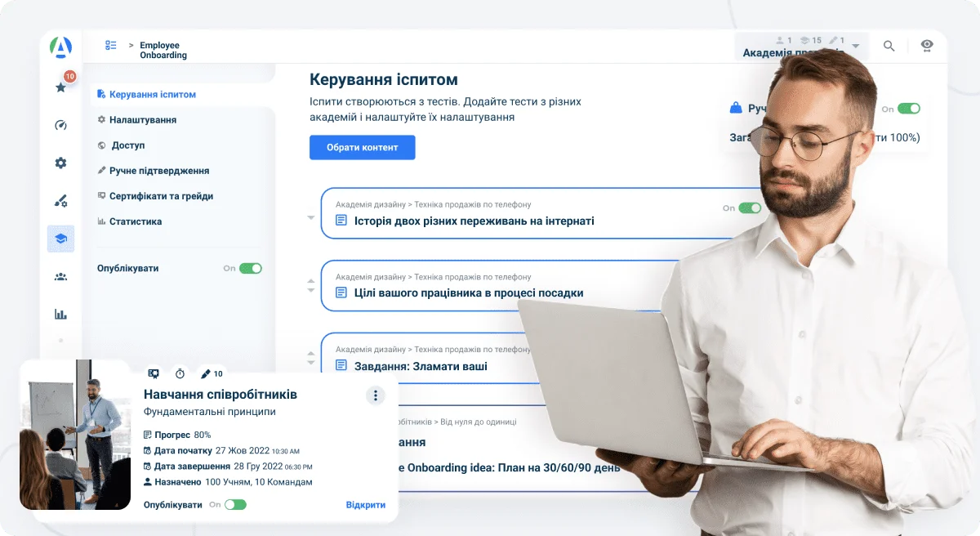The width and height of the screenshot is (980, 536).
Task: Toggle Опублікувати switch on the course card
Action: pos(235,505)
